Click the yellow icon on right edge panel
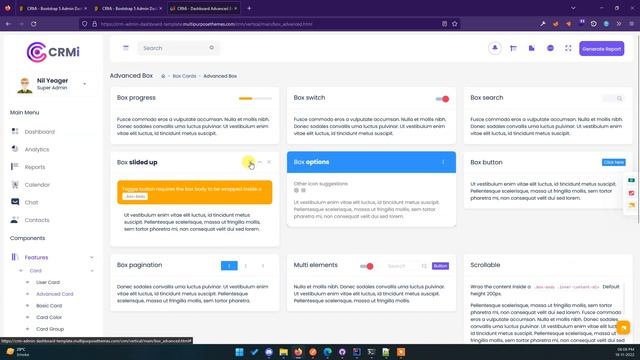Viewport: 640px width, 360px height. click(x=631, y=205)
